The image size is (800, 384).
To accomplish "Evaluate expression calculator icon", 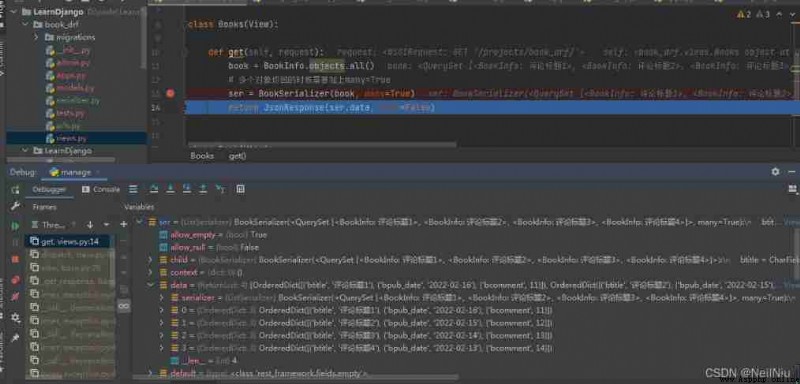I will coord(240,189).
